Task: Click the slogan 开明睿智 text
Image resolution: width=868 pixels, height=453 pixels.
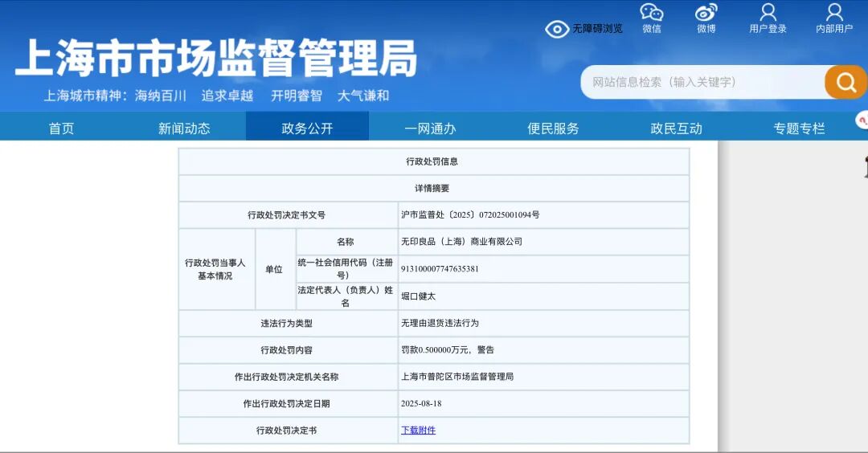Action: pos(296,96)
